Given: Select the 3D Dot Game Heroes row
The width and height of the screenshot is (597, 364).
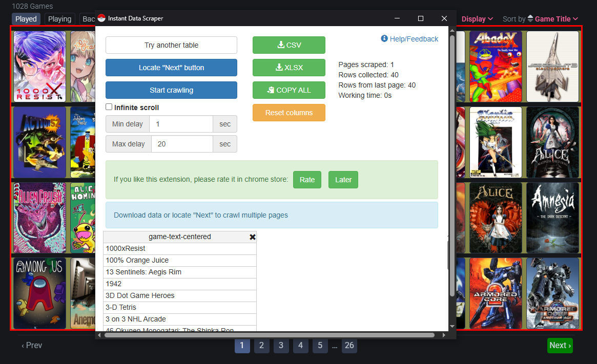Looking at the screenshot, I should point(180,296).
